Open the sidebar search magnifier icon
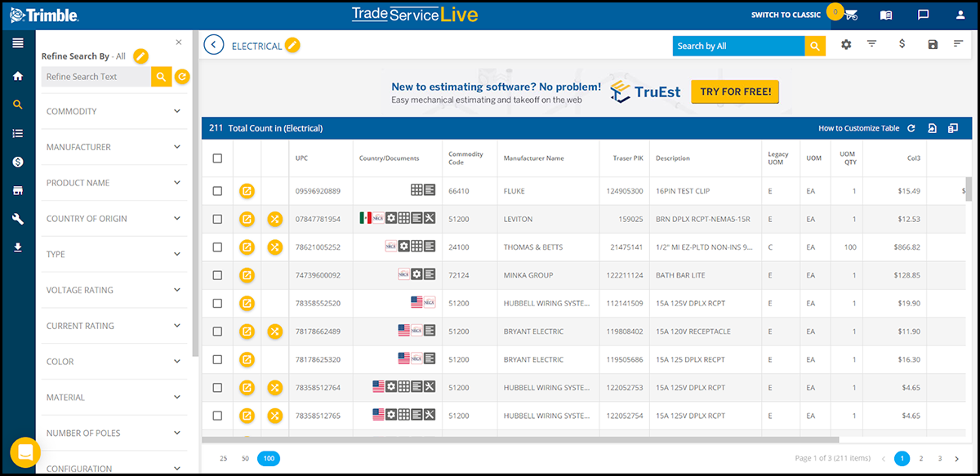 pyautogui.click(x=17, y=105)
